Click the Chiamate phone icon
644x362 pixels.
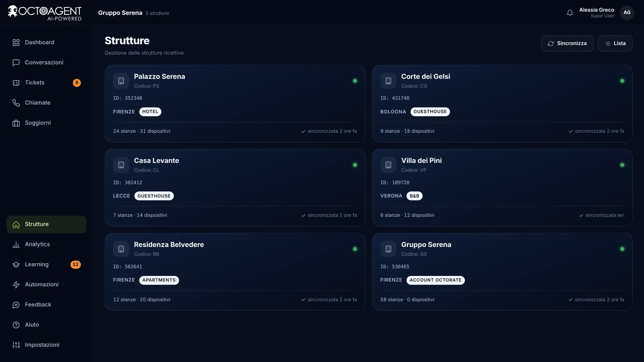(x=16, y=103)
